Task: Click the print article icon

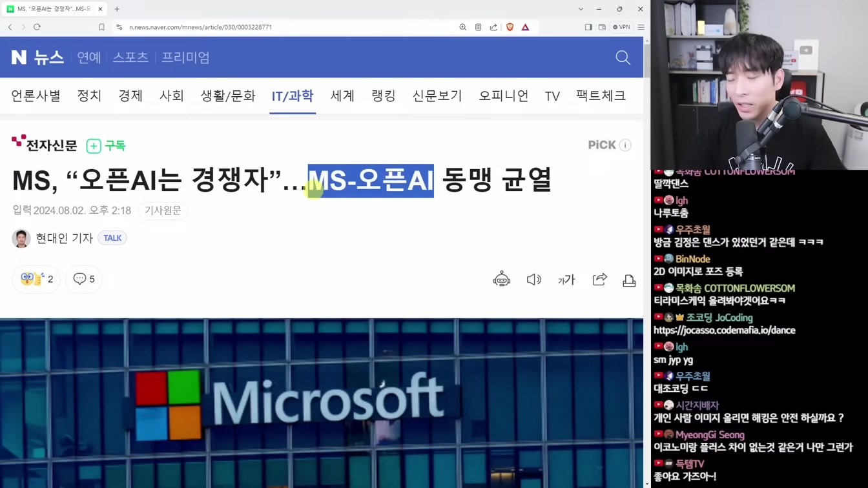Action: 629,280
